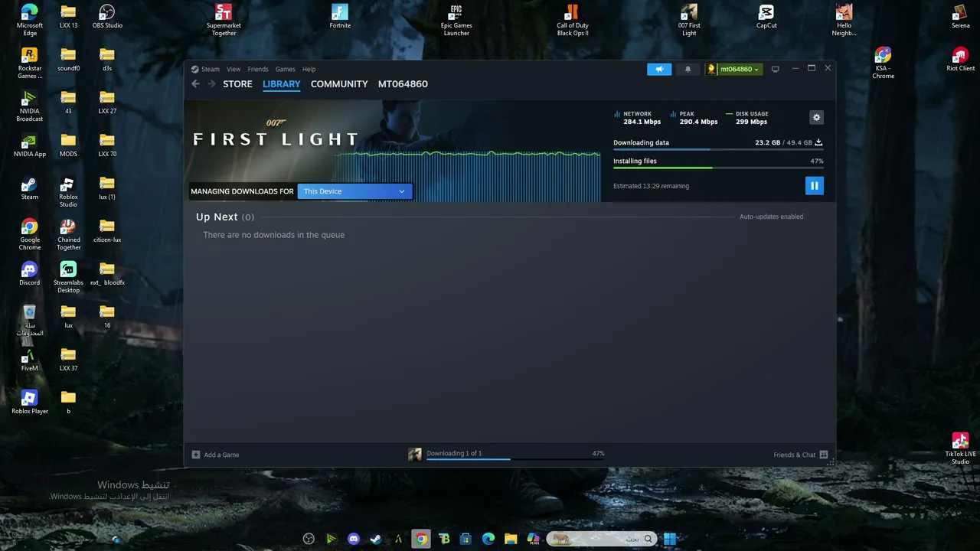Click the Installing files progress bar
The width and height of the screenshot is (980, 551).
pyautogui.click(x=718, y=168)
